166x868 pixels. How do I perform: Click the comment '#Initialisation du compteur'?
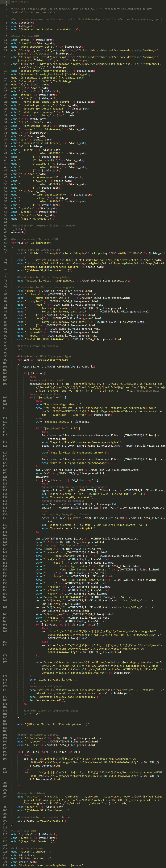click(38, 346)
